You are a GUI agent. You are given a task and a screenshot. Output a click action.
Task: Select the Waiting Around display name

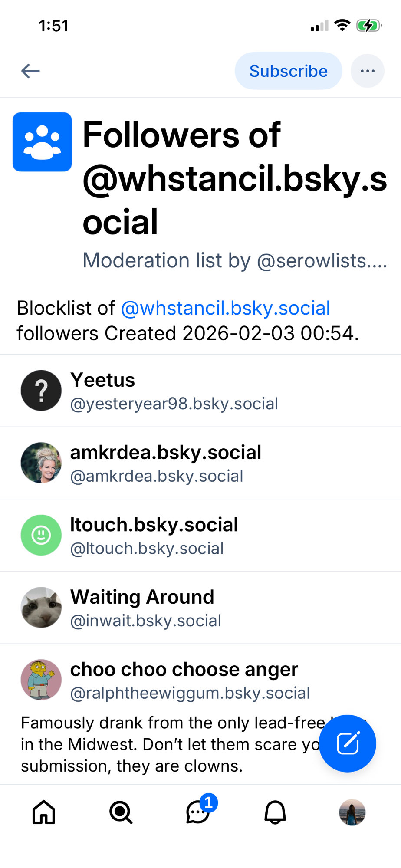142,597
